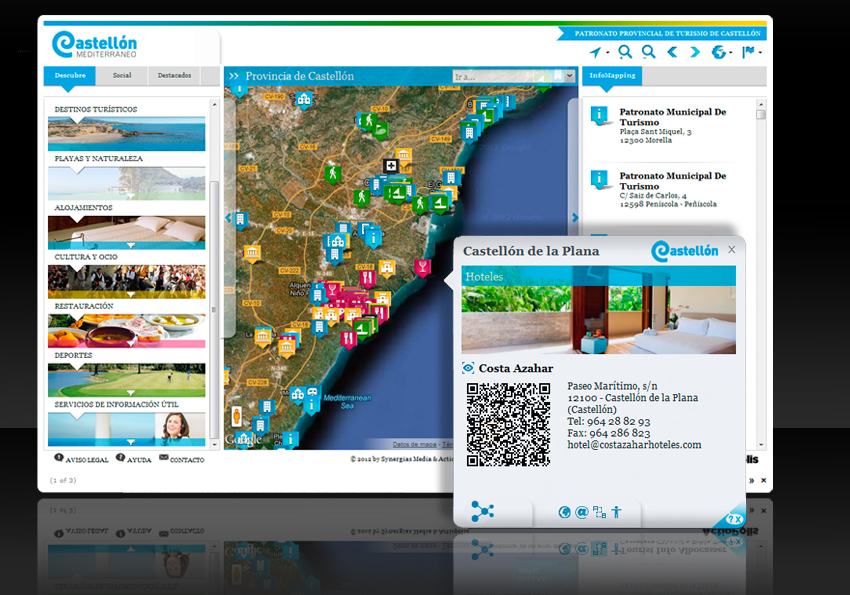Expand the Cultura y Ocio category
The image size is (850, 595).
tap(126, 282)
